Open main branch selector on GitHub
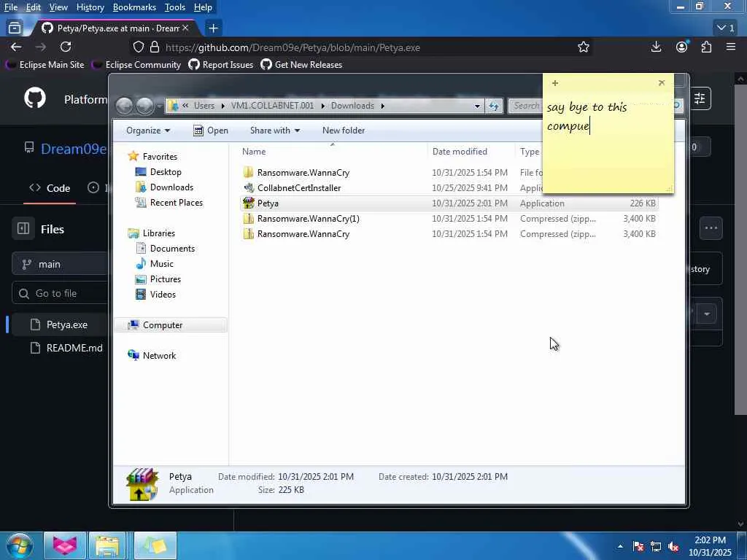Screen dimensions: 747x560 [x=61, y=264]
